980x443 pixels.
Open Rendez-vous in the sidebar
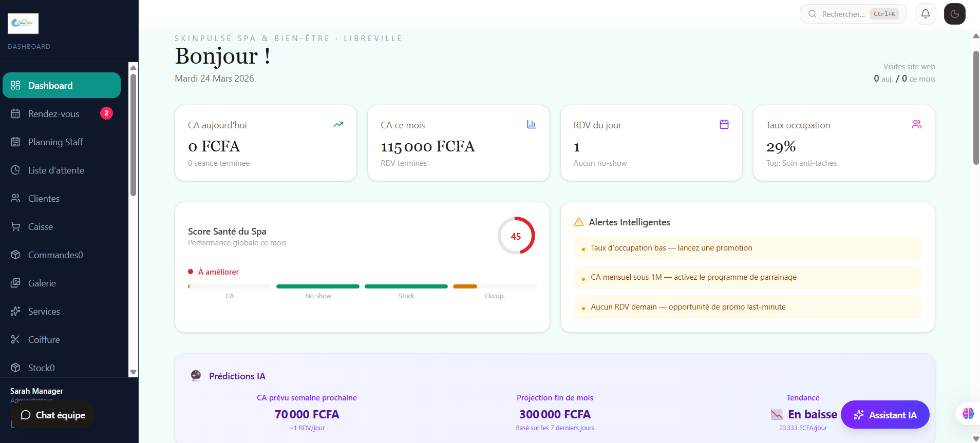pos(54,114)
